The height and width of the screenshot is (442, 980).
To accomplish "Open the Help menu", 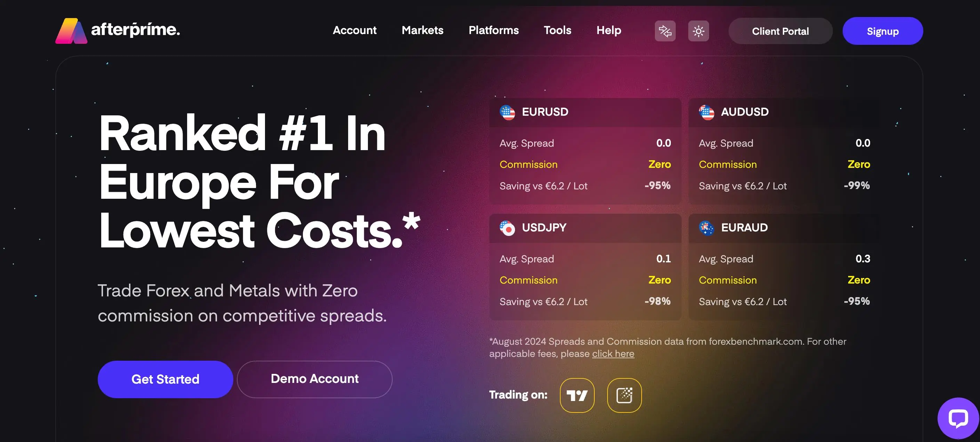I will [x=609, y=30].
